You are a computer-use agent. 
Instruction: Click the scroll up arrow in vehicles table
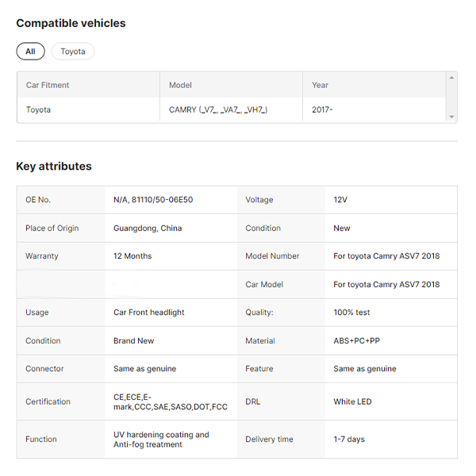tap(452, 77)
